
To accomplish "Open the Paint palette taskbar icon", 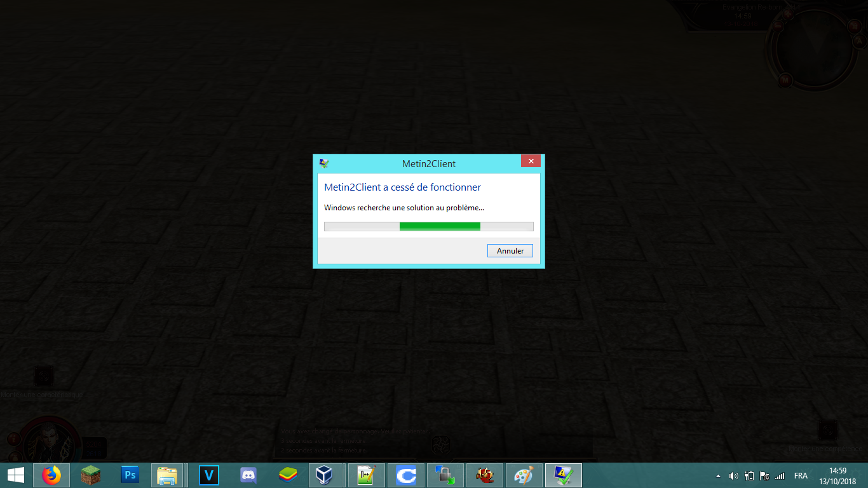I will coord(524,475).
